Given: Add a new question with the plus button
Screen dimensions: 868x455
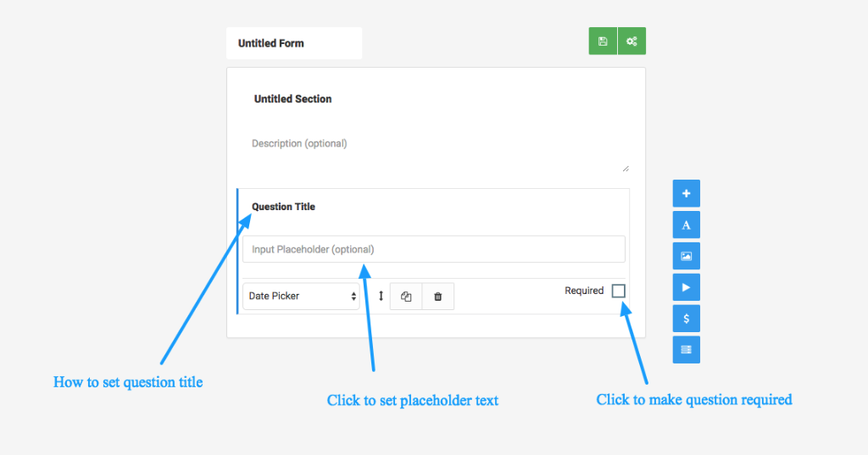Looking at the screenshot, I should (x=687, y=193).
